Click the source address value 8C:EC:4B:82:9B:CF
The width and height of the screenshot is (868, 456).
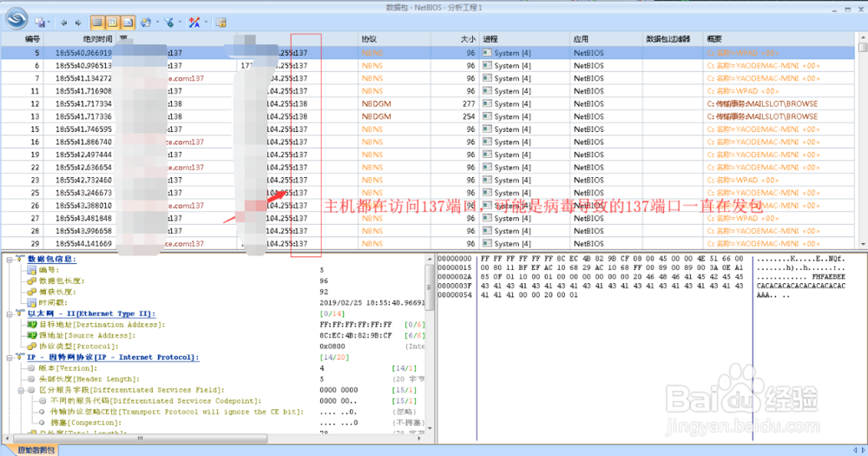pos(355,335)
